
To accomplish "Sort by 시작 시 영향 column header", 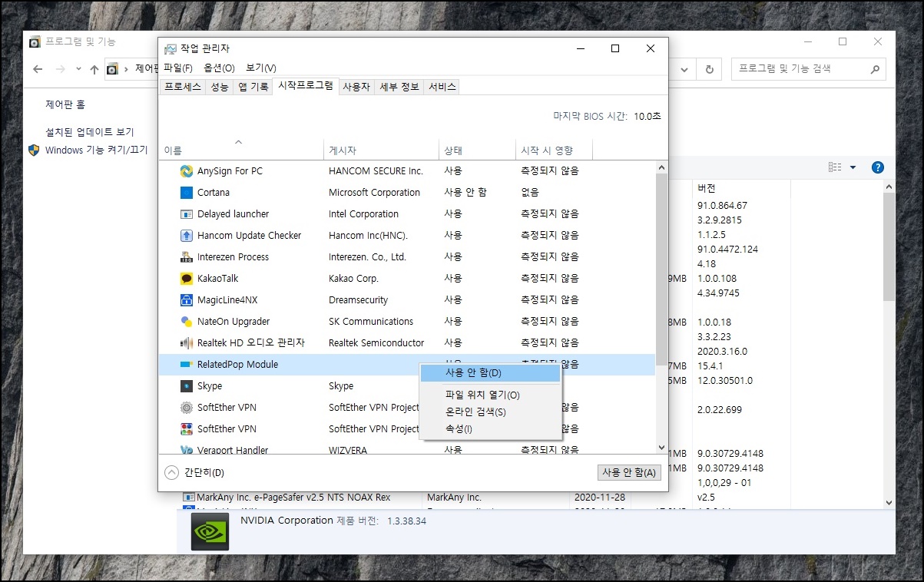I will [x=554, y=150].
